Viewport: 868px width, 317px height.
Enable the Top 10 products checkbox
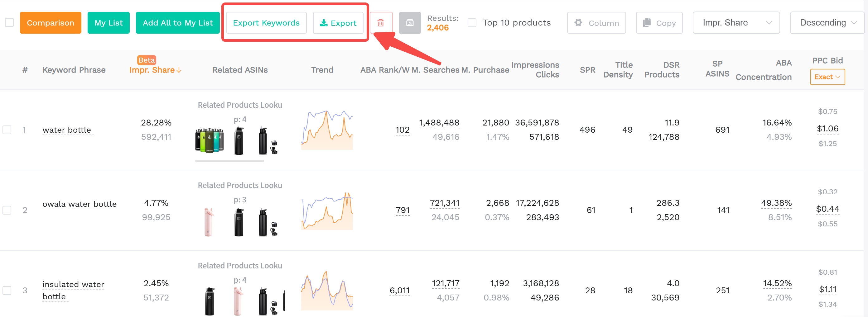point(472,22)
